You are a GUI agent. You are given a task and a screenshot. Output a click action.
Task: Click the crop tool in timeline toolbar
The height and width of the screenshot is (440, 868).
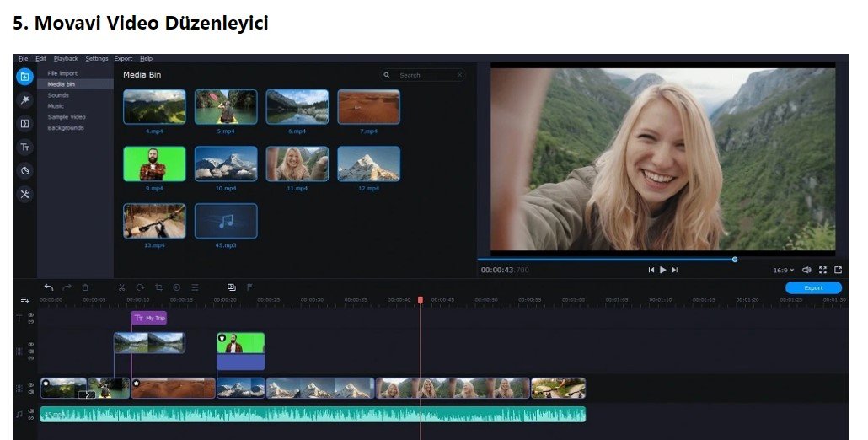[x=158, y=287]
